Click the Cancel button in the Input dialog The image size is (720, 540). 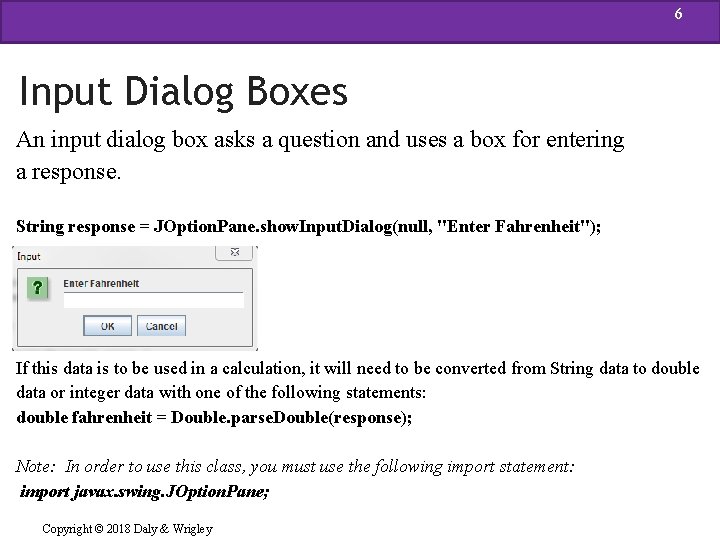click(161, 326)
